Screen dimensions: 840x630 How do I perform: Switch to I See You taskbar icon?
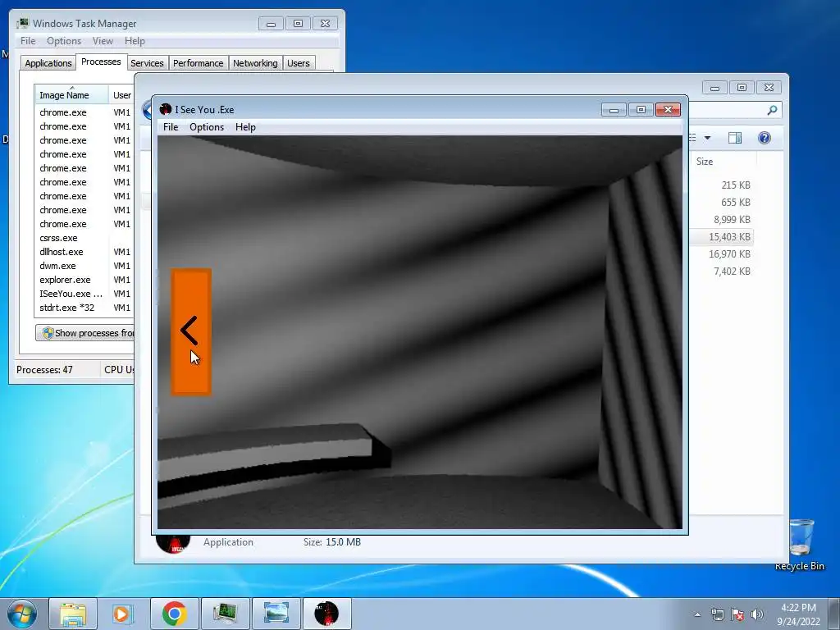coord(326,614)
